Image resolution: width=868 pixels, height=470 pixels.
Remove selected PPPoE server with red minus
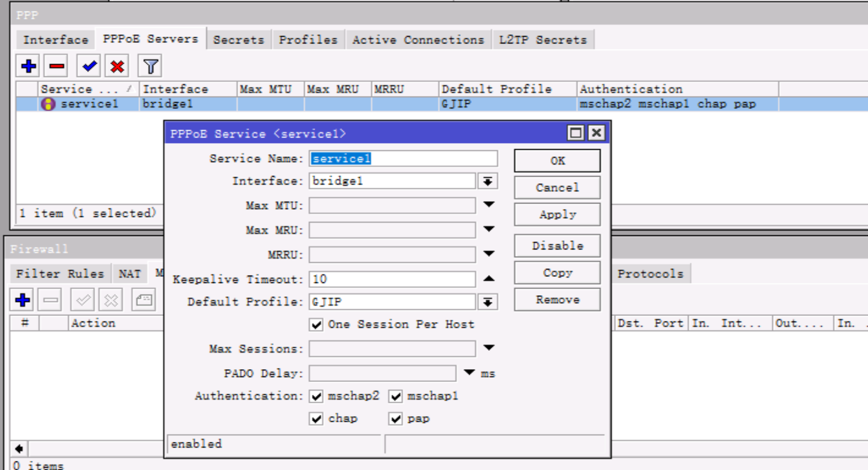pyautogui.click(x=57, y=65)
